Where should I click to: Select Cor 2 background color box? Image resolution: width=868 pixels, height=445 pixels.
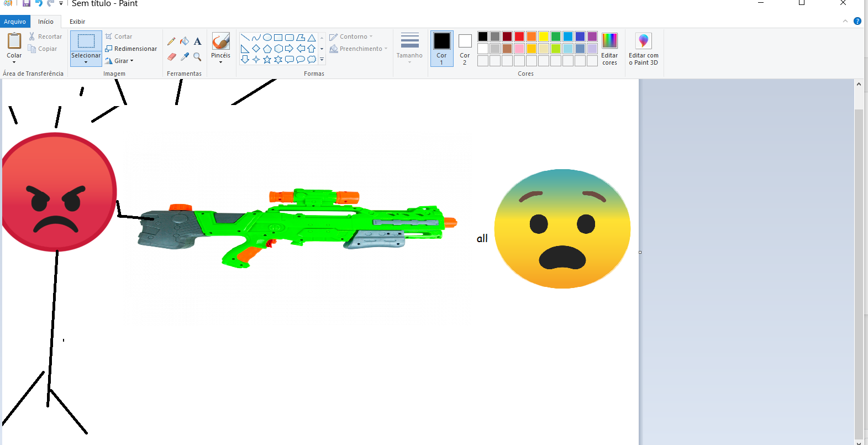tap(465, 49)
